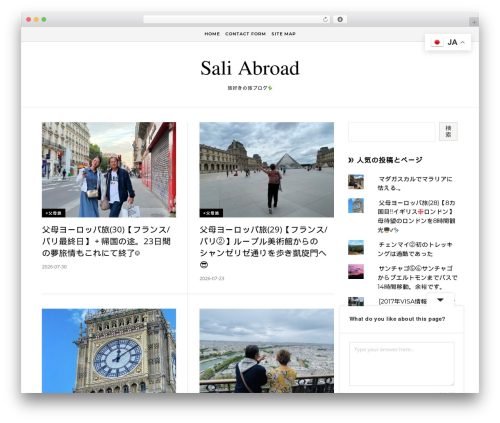Viewport: 500px width, 423px height.
Task: Click the Sali Abroad site title
Action: tap(250, 68)
